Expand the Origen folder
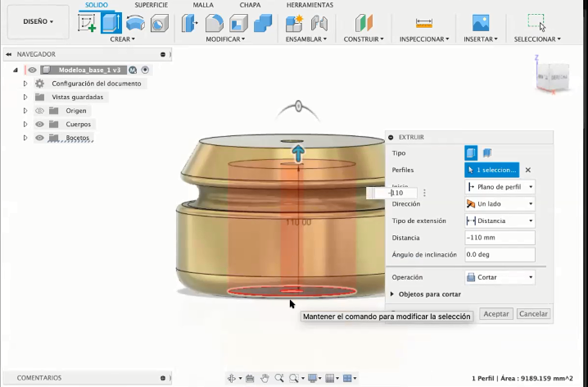Image resolution: width=588 pixels, height=387 pixels. pyautogui.click(x=25, y=111)
